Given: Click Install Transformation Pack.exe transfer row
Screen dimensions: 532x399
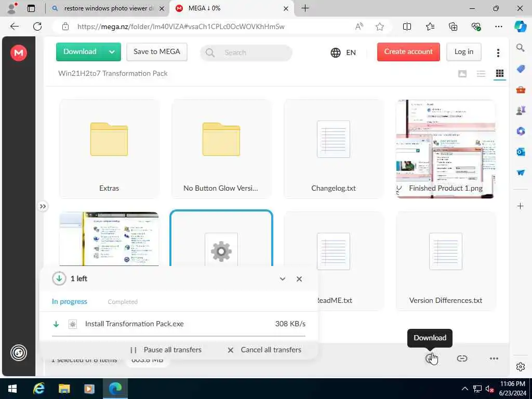Looking at the screenshot, I should click(179, 324).
